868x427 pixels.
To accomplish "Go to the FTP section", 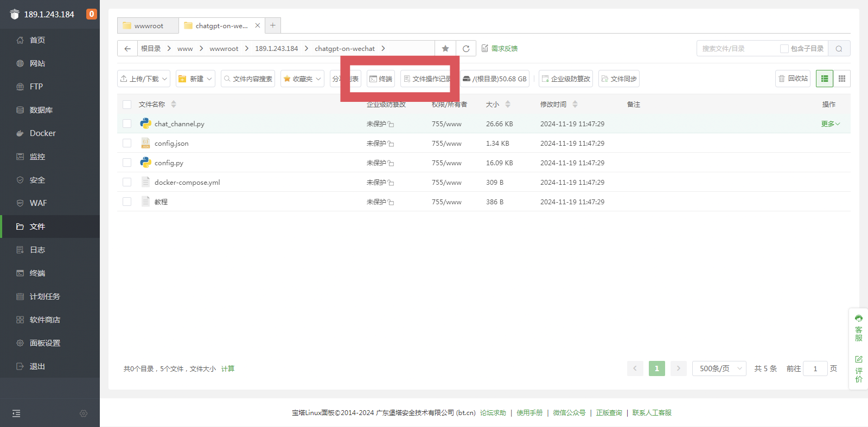I will [x=36, y=87].
